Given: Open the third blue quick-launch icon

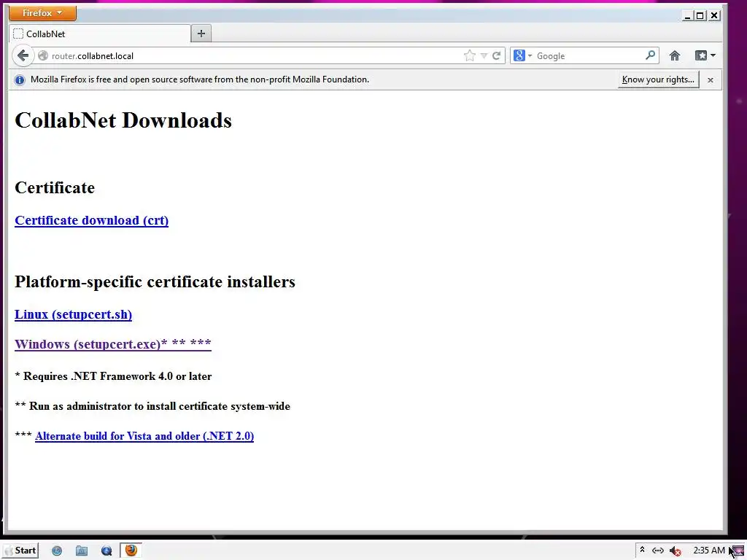Looking at the screenshot, I should pyautogui.click(x=107, y=551).
